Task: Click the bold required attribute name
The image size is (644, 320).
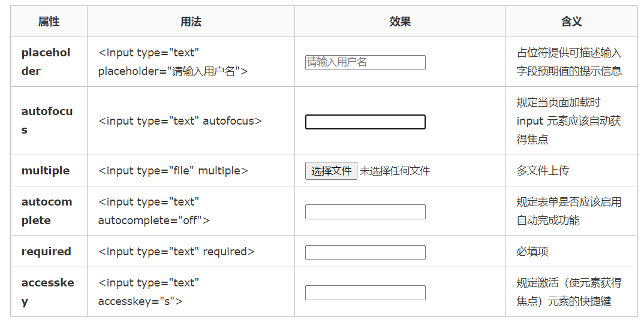Action: (x=46, y=252)
